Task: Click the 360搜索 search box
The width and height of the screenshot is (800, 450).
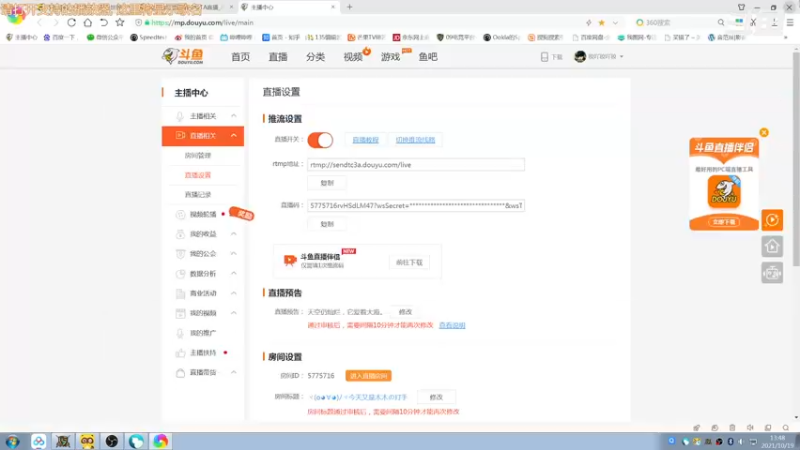Action: tap(679, 22)
